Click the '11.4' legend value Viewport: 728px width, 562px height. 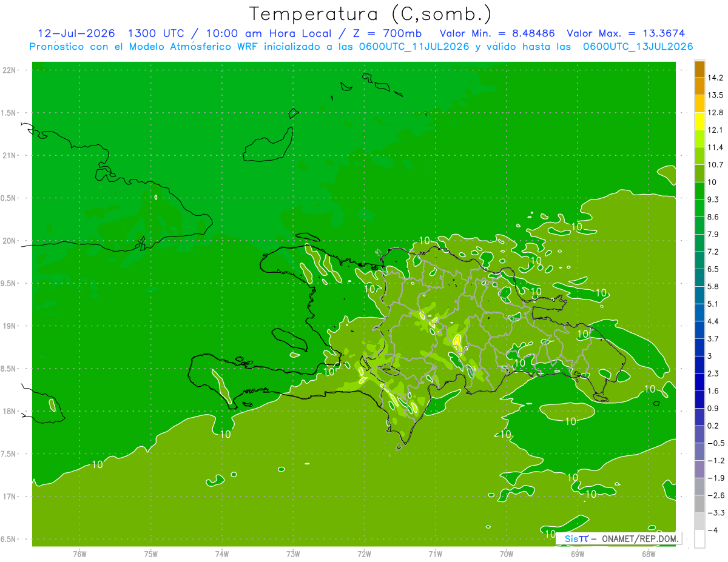pos(715,147)
